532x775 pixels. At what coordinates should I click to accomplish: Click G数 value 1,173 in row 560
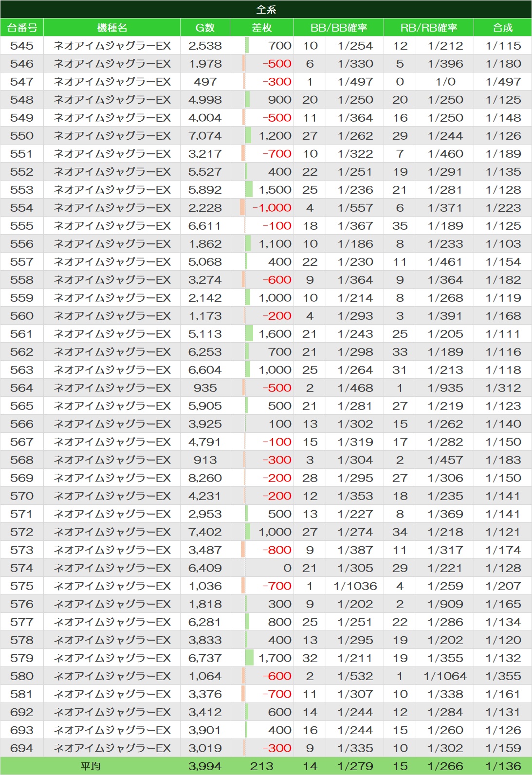205,316
